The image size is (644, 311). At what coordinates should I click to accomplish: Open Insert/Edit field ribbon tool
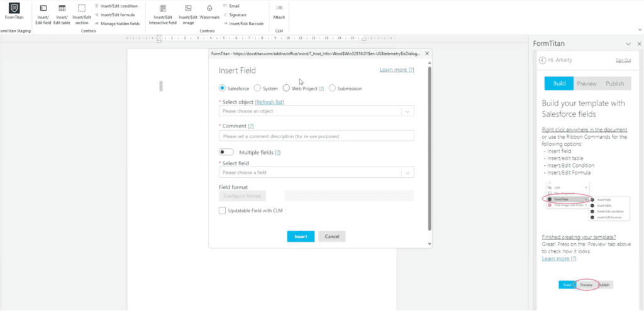[43, 14]
